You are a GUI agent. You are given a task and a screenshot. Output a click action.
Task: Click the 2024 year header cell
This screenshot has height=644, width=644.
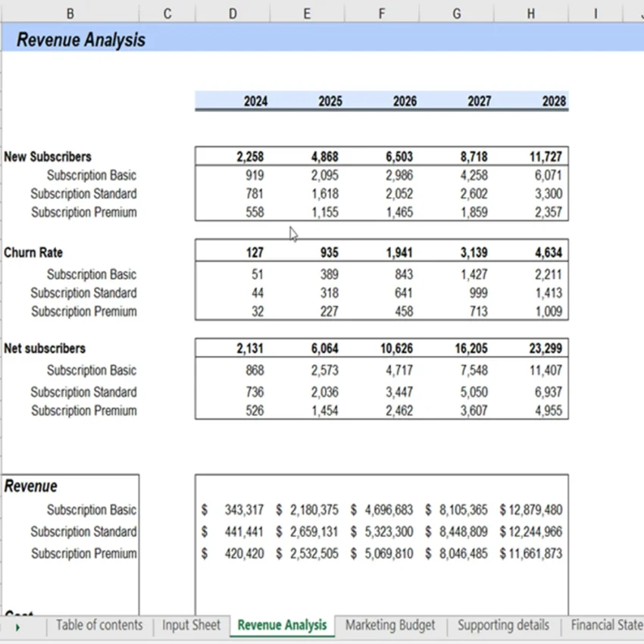[255, 101]
